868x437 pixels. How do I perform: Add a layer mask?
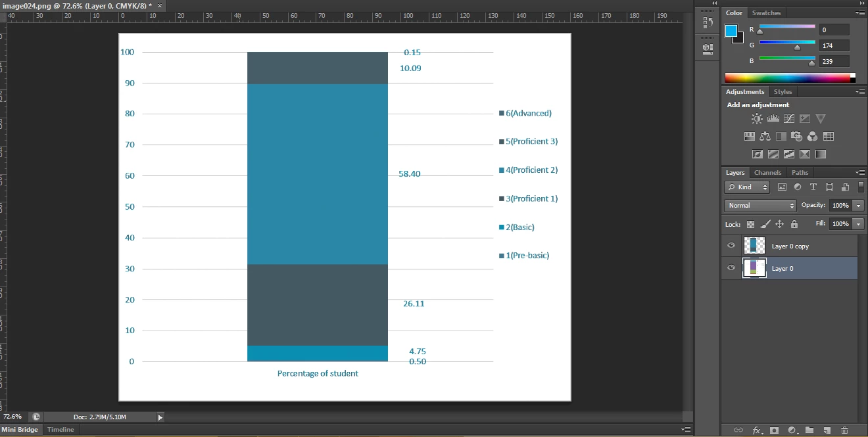pos(774,430)
